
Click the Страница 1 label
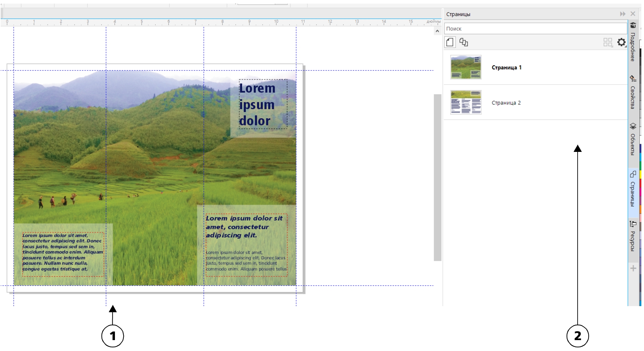[506, 68]
